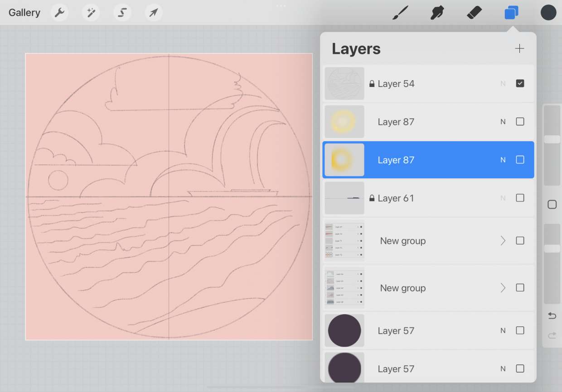The height and width of the screenshot is (392, 562).
Task: Expand the second New group chevron
Action: 503,288
